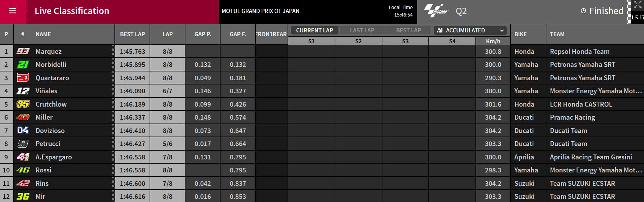The image size is (644, 202).
Task: Switch to LAST LAP tab
Action: [362, 30]
